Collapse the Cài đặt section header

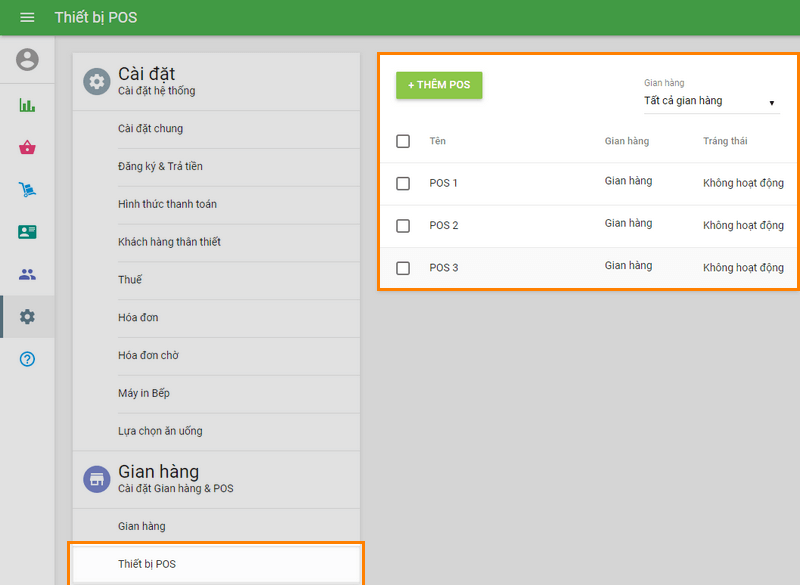147,81
